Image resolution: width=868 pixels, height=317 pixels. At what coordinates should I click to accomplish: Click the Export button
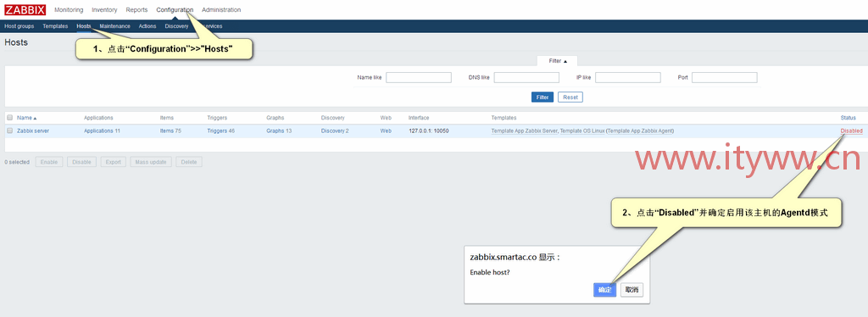point(113,162)
